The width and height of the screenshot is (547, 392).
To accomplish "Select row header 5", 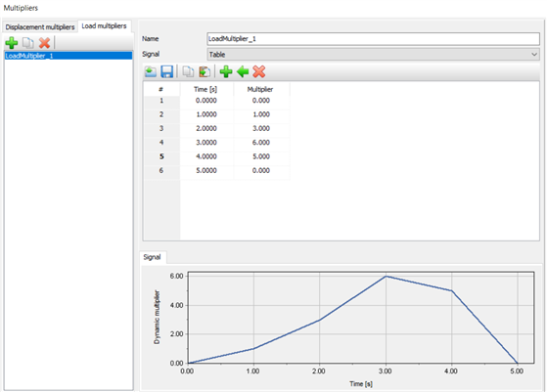I will (x=161, y=156).
